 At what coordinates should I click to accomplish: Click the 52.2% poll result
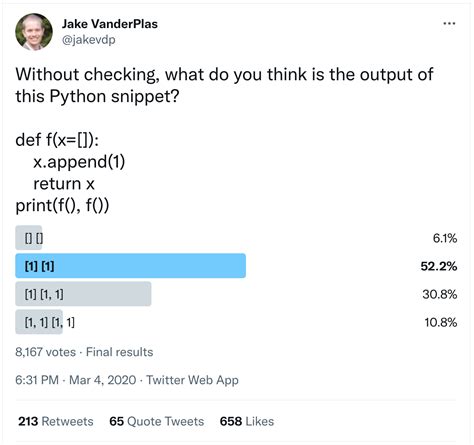pyautogui.click(x=439, y=266)
